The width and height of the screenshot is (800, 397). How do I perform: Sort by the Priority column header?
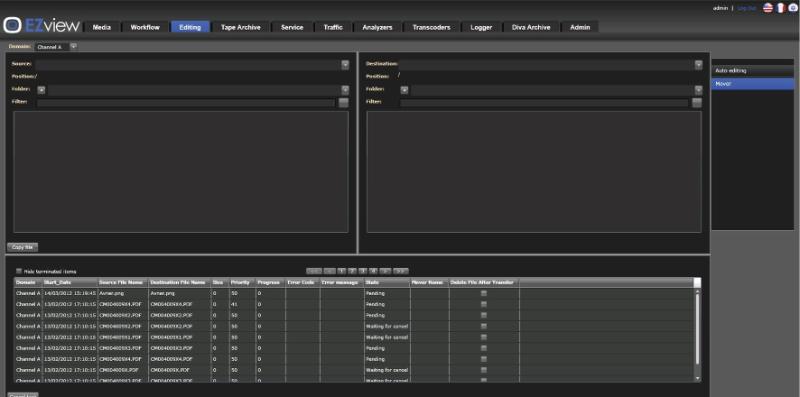242,282
